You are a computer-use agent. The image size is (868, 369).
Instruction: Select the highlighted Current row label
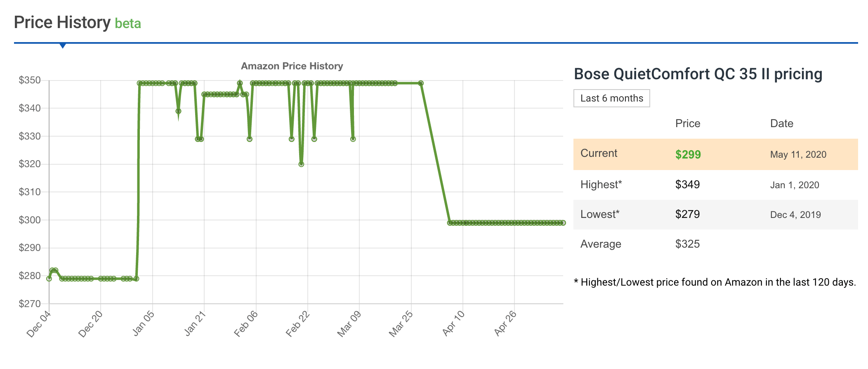599,154
